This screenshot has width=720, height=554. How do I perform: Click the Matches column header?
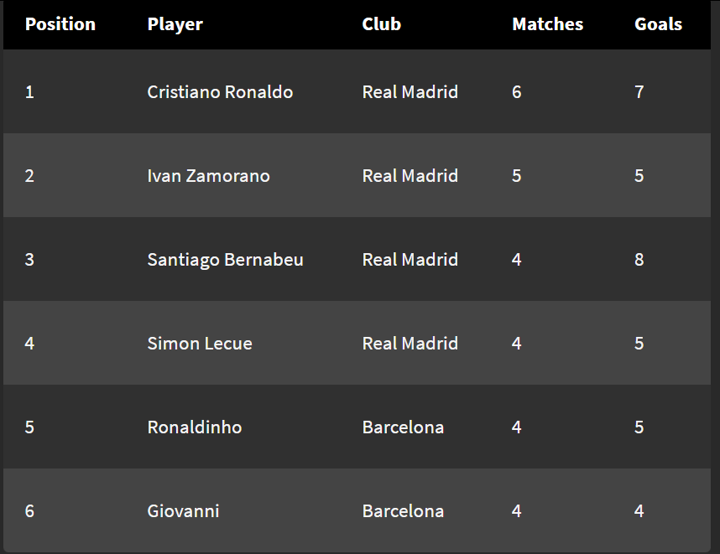point(547,24)
